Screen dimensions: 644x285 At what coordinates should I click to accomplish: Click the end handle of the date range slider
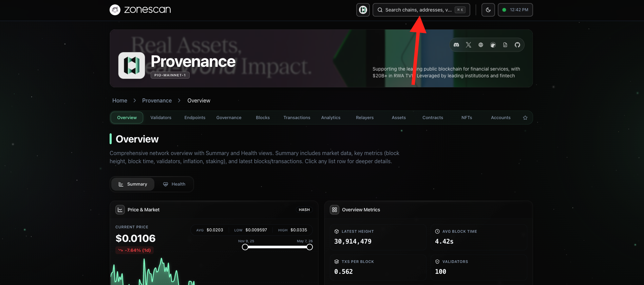click(309, 247)
